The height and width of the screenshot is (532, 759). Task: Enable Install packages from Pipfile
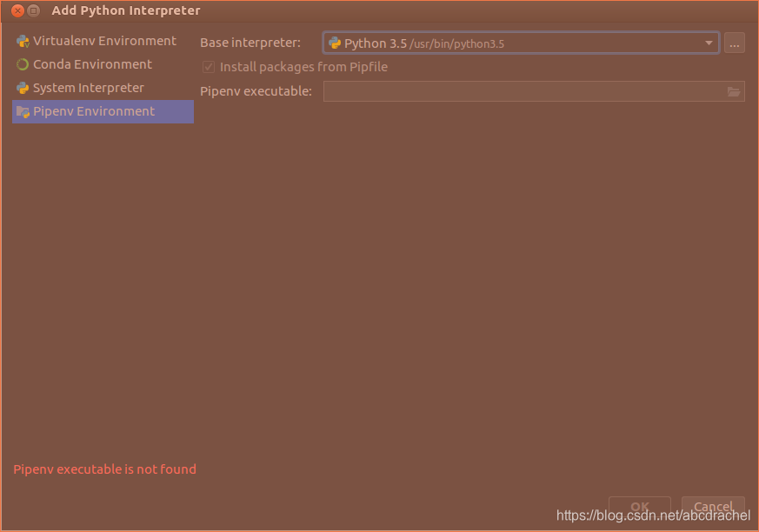209,66
